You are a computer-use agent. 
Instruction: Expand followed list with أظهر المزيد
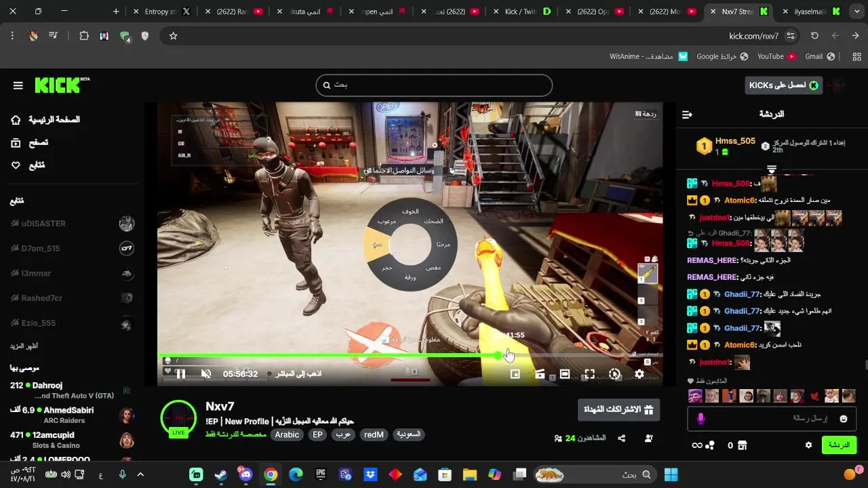[24, 346]
